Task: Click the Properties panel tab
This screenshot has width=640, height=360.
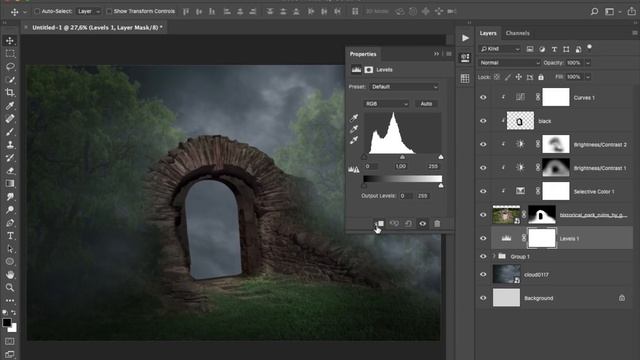Action: click(x=363, y=54)
